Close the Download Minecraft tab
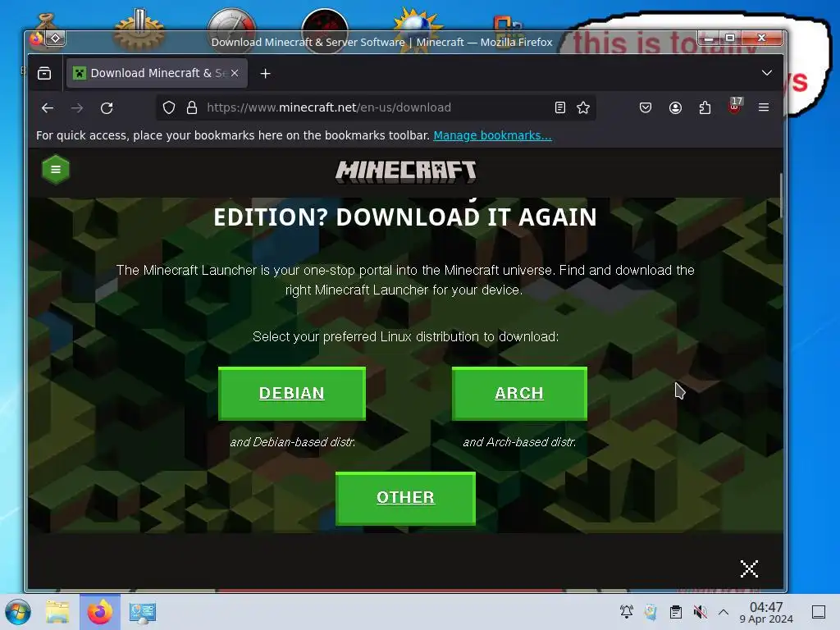The height and width of the screenshot is (630, 840). tap(235, 73)
